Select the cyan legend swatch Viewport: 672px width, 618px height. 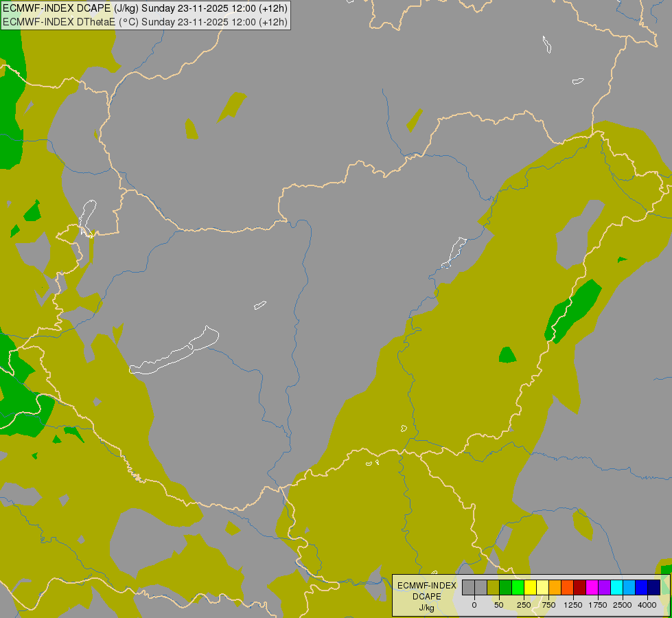click(616, 587)
